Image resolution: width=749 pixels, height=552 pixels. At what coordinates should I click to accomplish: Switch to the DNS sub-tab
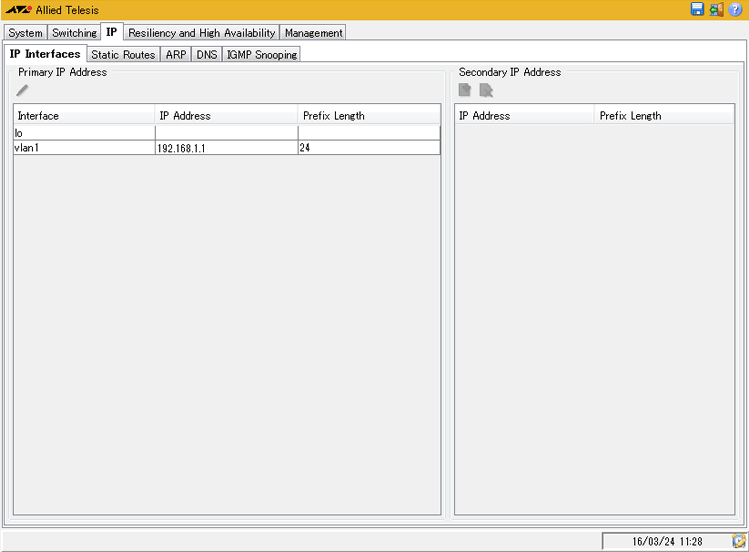click(x=206, y=55)
